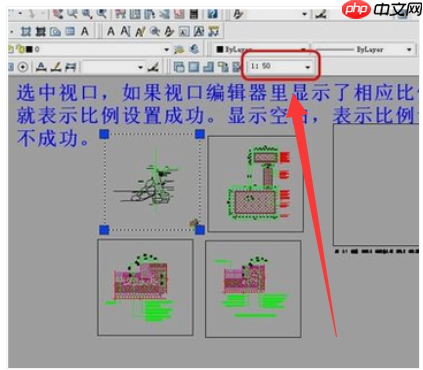
Task: Click the Justify Text icon
Action: 199,32
